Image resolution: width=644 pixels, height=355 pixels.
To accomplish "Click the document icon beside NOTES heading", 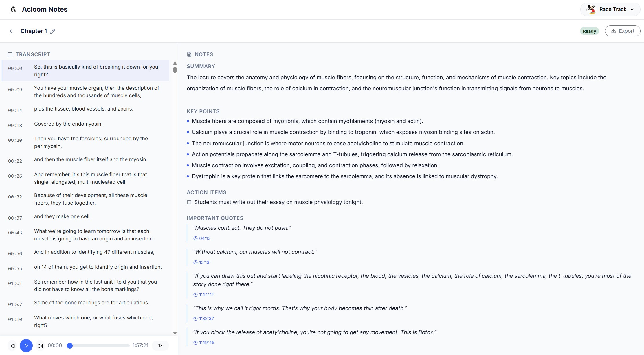I will point(189,54).
